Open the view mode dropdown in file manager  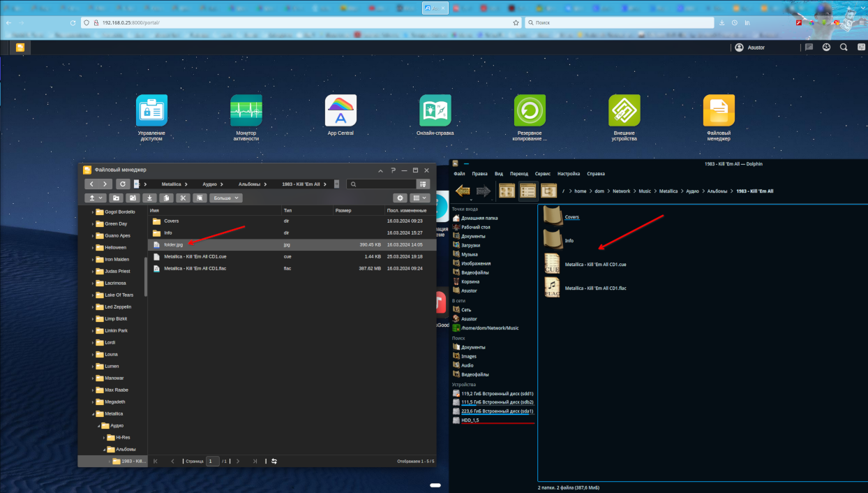tap(419, 198)
